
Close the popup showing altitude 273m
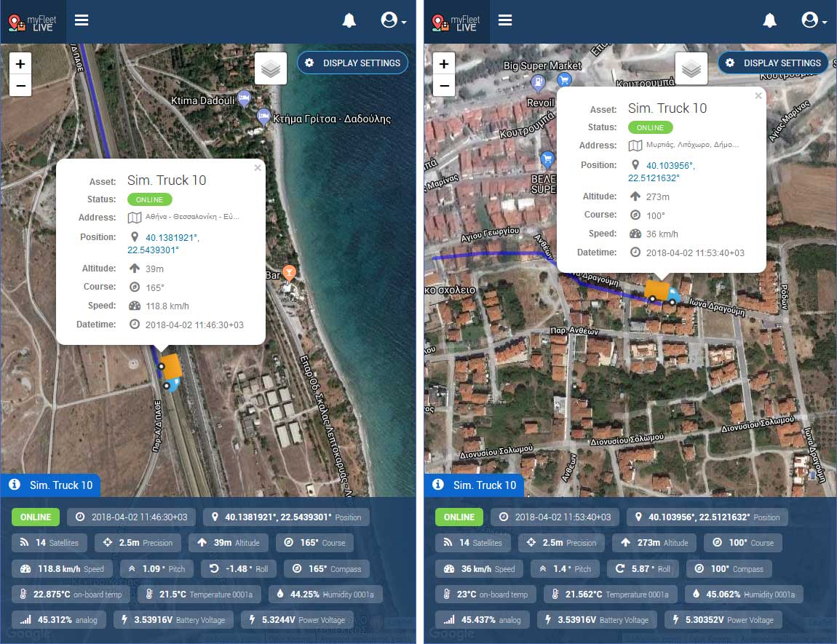(758, 95)
